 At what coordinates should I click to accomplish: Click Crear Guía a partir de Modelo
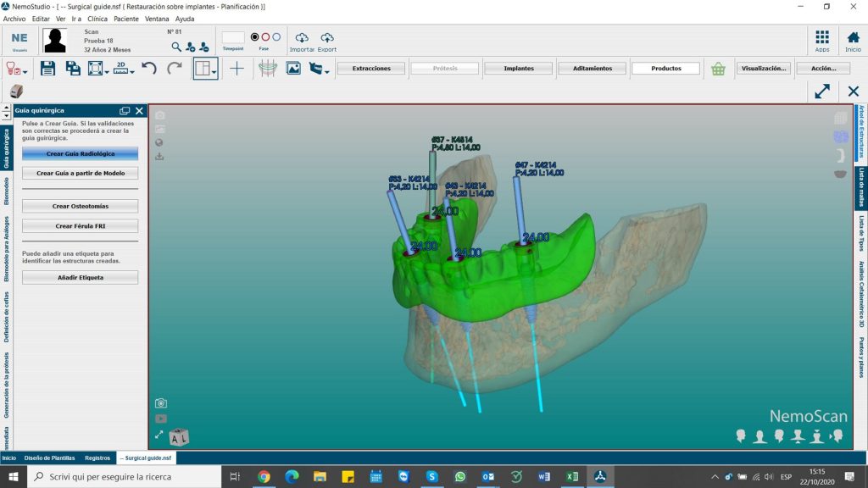pos(81,173)
